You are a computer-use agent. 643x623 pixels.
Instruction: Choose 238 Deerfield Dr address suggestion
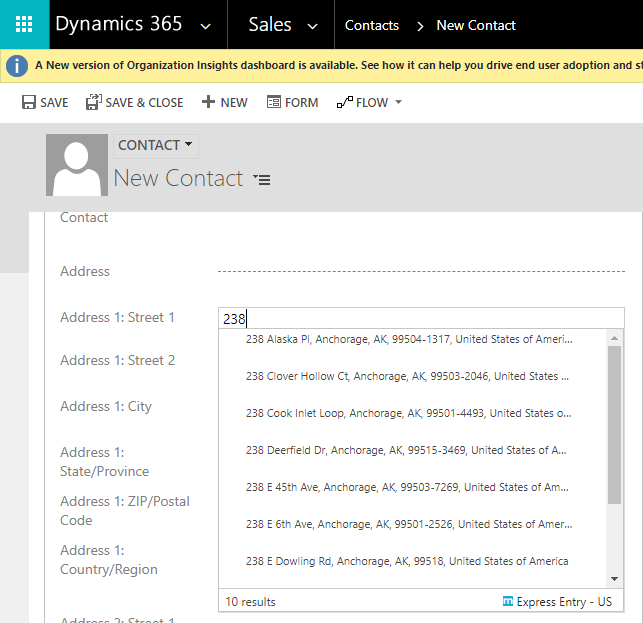point(406,451)
